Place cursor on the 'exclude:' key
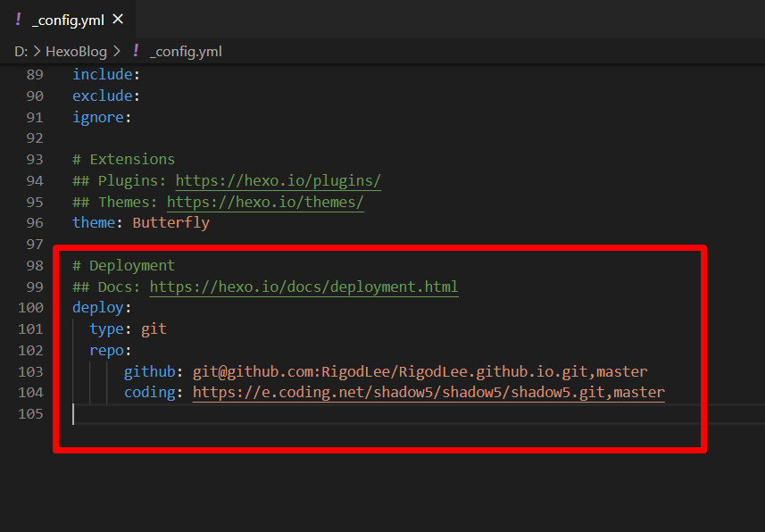Image resolution: width=765 pixels, height=532 pixels. pyautogui.click(x=106, y=96)
